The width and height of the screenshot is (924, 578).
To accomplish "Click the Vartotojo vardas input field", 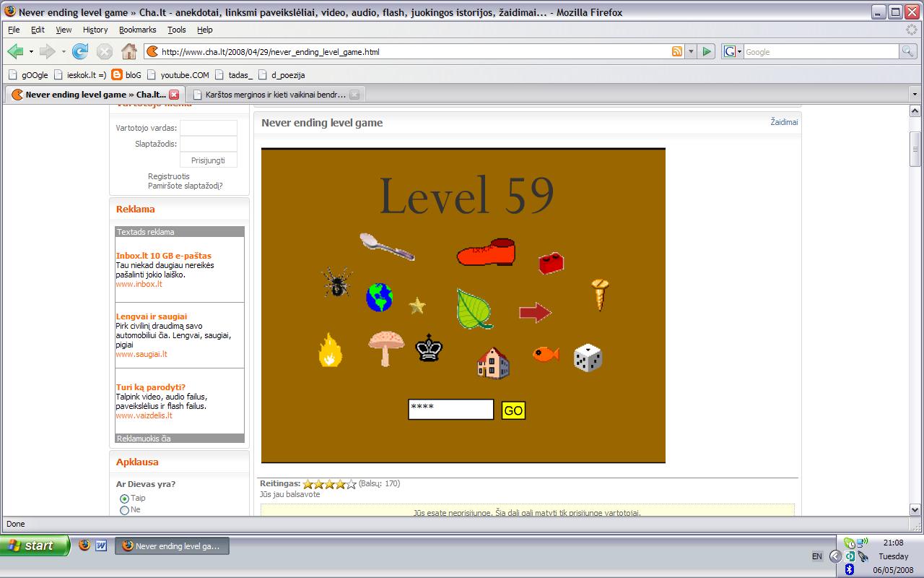I will click(x=208, y=128).
